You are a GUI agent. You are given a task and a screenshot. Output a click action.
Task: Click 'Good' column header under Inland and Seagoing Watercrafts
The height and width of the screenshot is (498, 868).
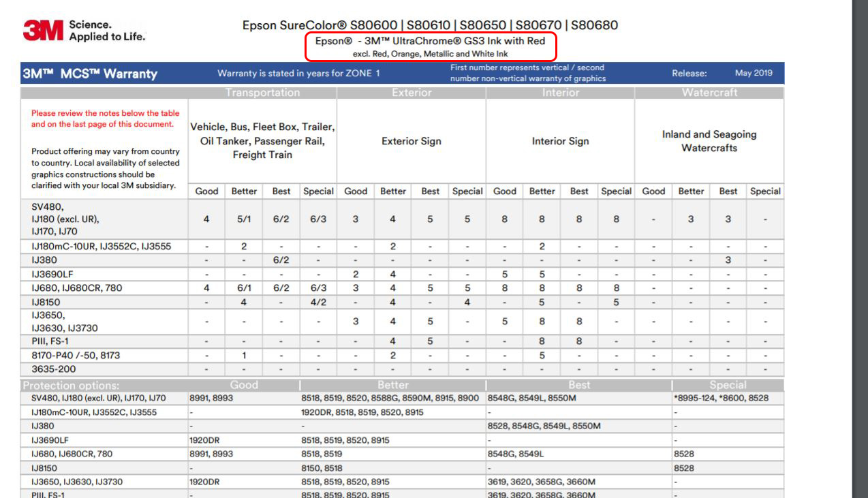653,191
